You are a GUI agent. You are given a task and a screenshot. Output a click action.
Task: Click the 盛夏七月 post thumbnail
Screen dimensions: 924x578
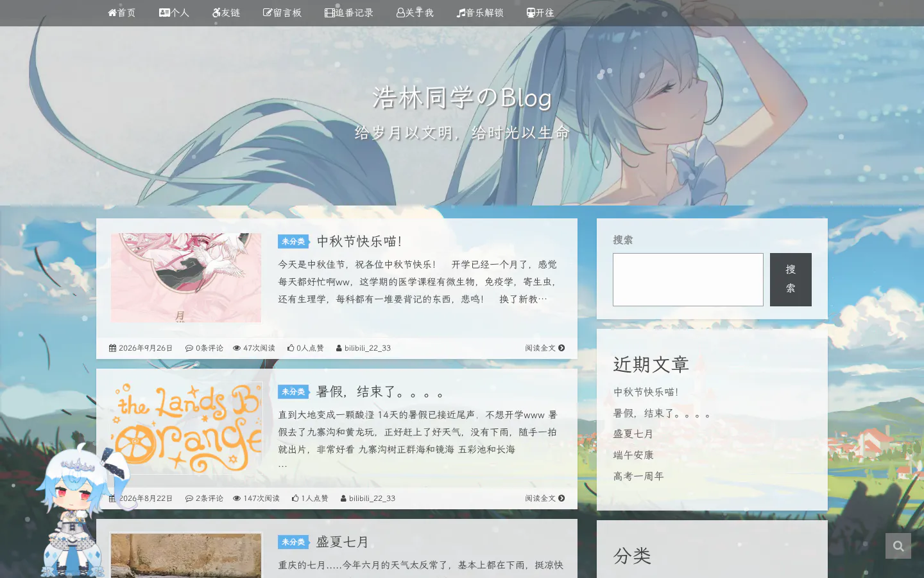pos(186,556)
